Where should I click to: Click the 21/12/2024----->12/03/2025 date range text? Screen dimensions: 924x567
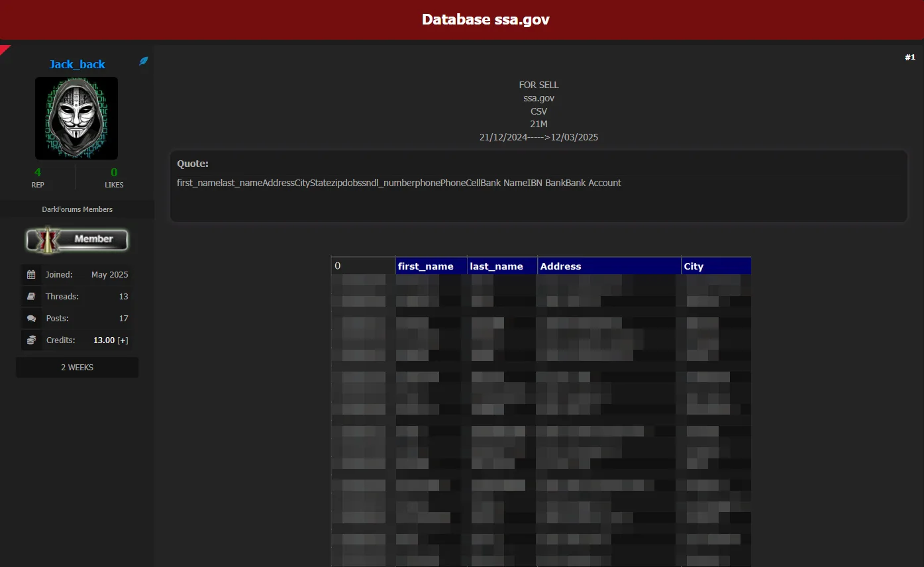[539, 137]
